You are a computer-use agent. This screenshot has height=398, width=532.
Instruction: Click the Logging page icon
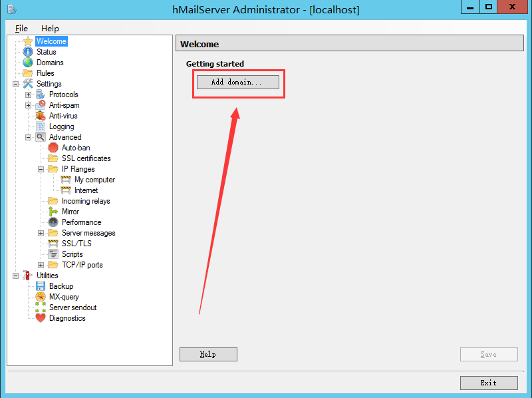(x=41, y=126)
